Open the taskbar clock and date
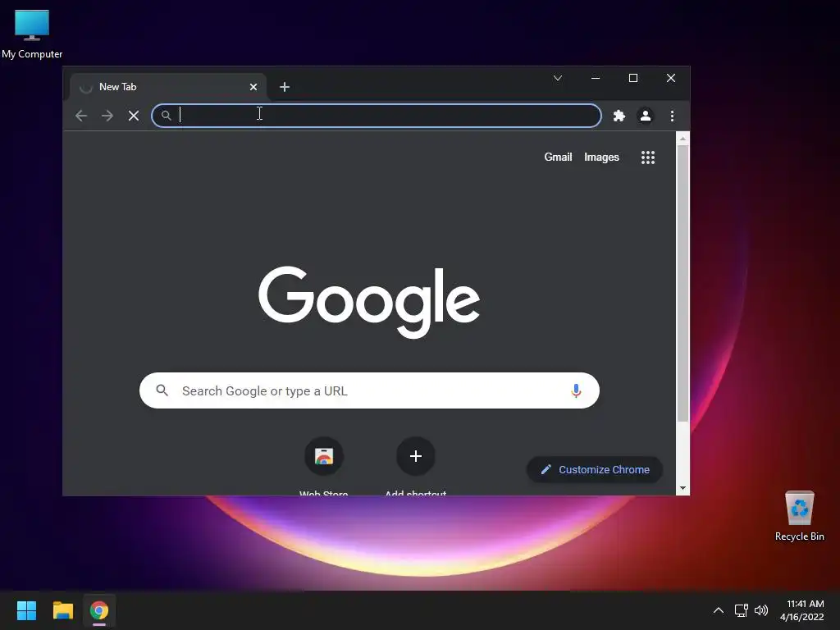Screen dimensions: 840x630 click(802, 610)
